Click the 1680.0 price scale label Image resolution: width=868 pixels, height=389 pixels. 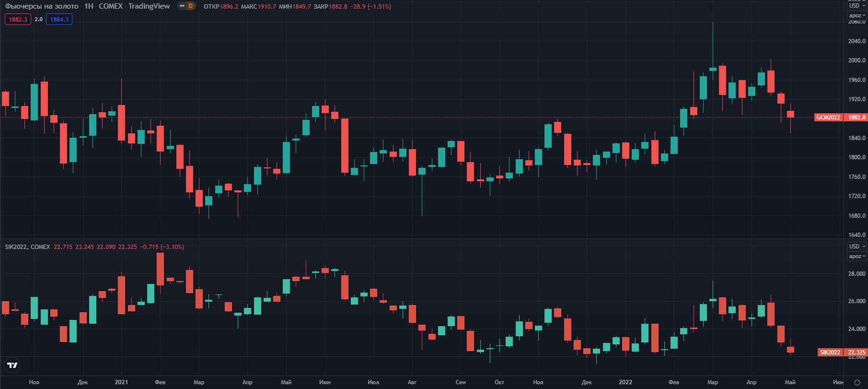[856, 215]
